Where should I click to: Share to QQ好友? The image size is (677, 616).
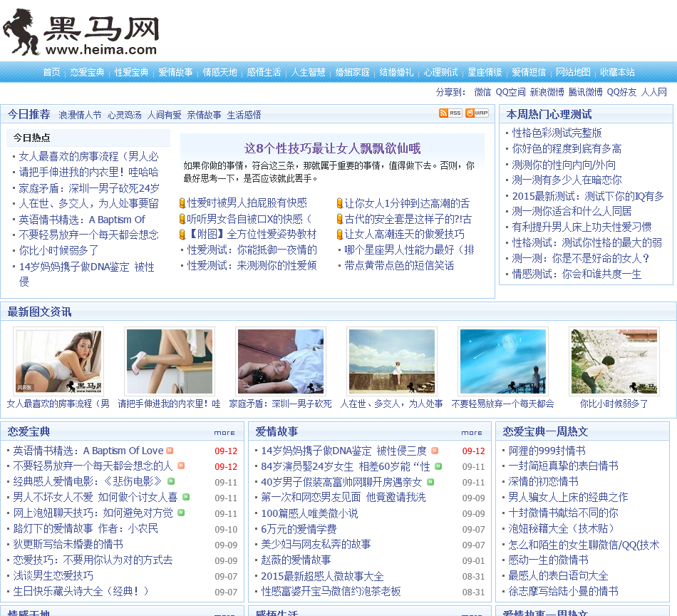(621, 92)
